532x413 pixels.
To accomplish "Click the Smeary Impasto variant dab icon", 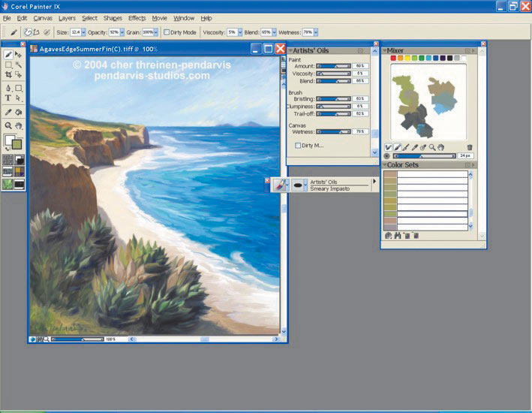I will [298, 185].
